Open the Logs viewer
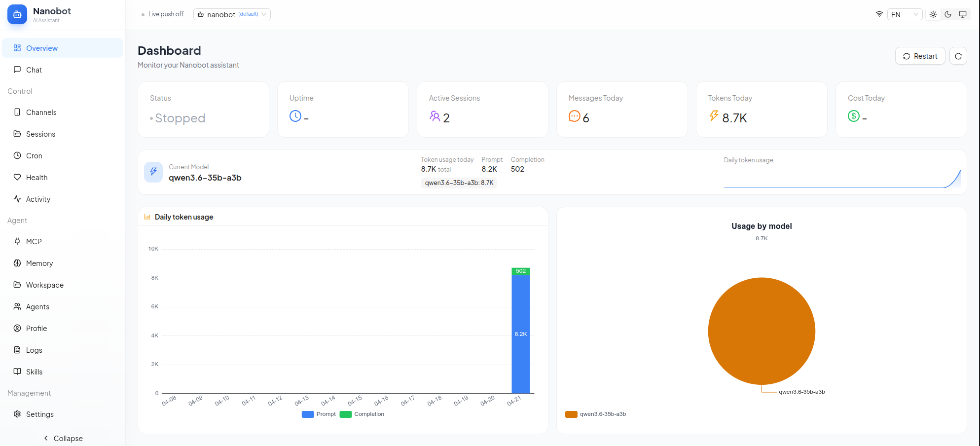The height and width of the screenshot is (446, 980). (x=34, y=350)
